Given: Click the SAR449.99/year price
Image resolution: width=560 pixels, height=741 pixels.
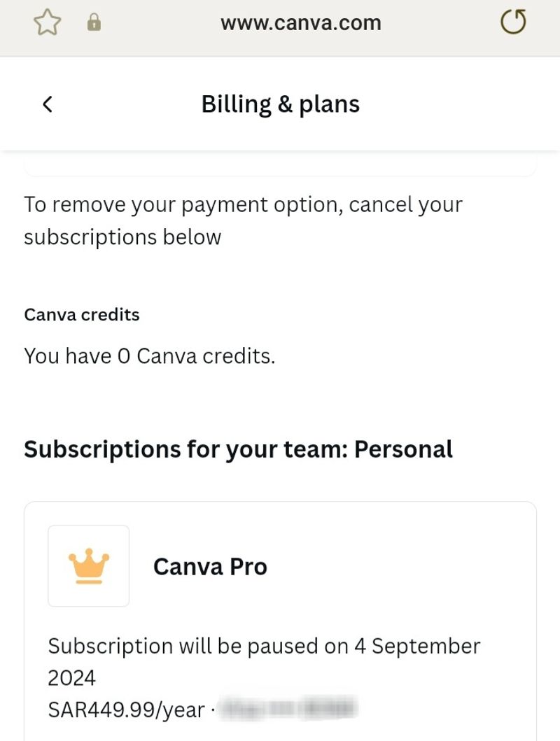Looking at the screenshot, I should point(126,710).
